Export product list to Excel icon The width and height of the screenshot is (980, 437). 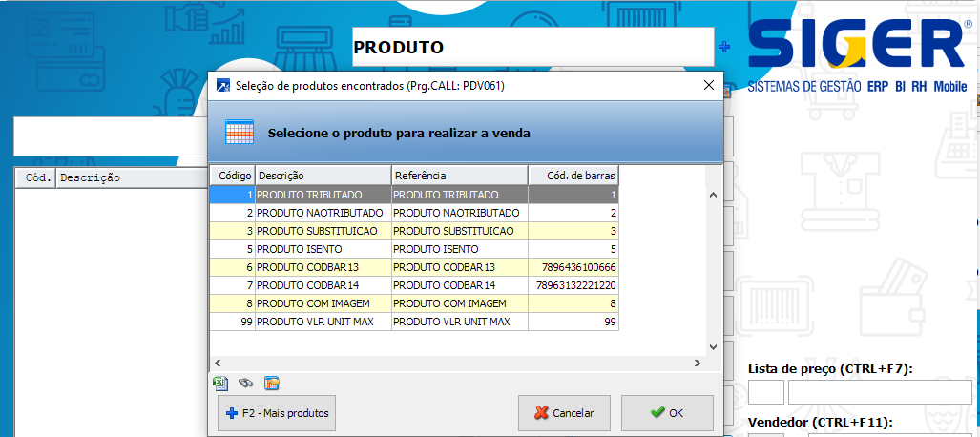219,383
